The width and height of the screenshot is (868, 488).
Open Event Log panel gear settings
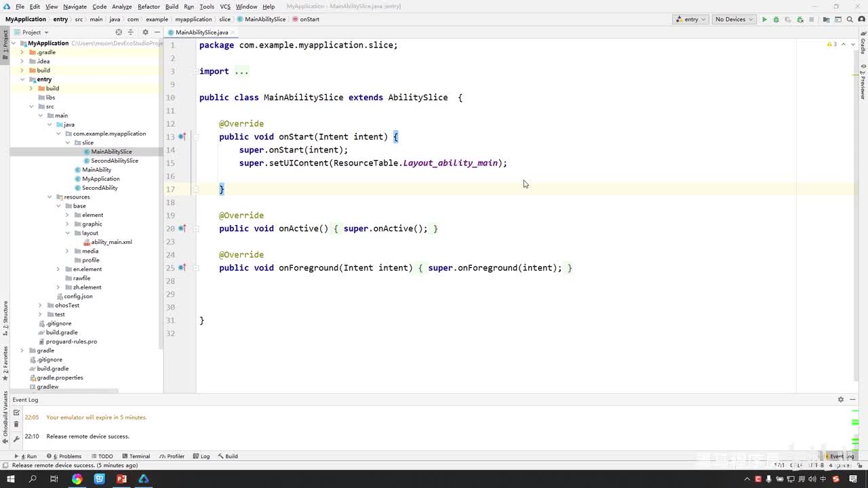(840, 400)
